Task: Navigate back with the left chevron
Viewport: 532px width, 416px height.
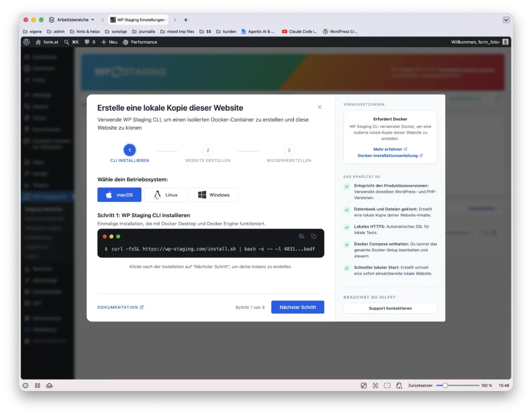Action: (x=103, y=20)
